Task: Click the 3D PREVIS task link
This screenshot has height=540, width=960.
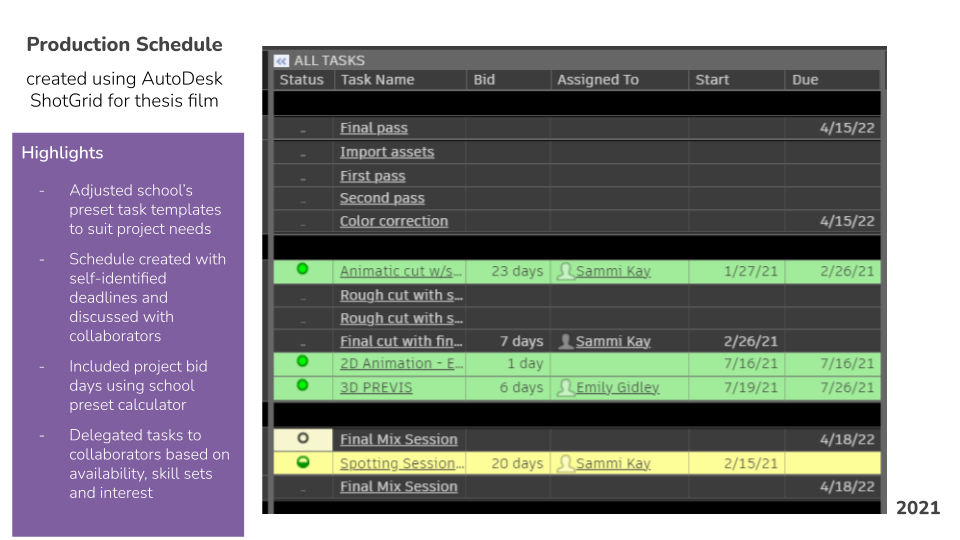Action: [x=375, y=387]
